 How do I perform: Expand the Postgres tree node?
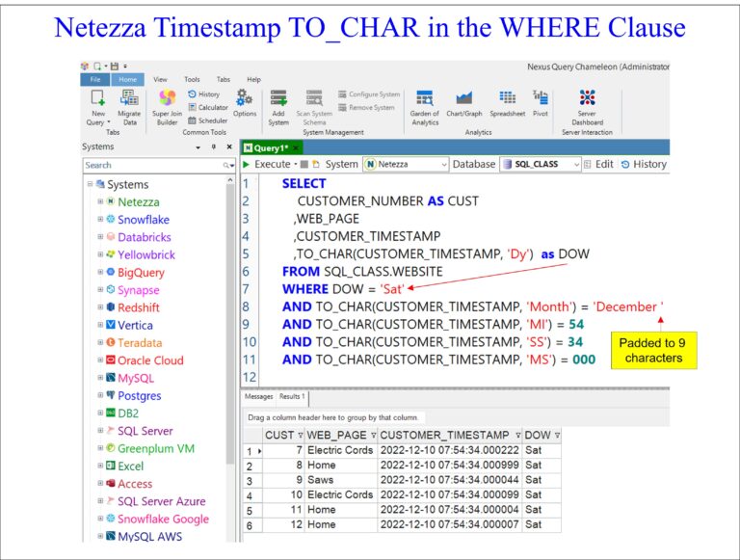point(100,395)
